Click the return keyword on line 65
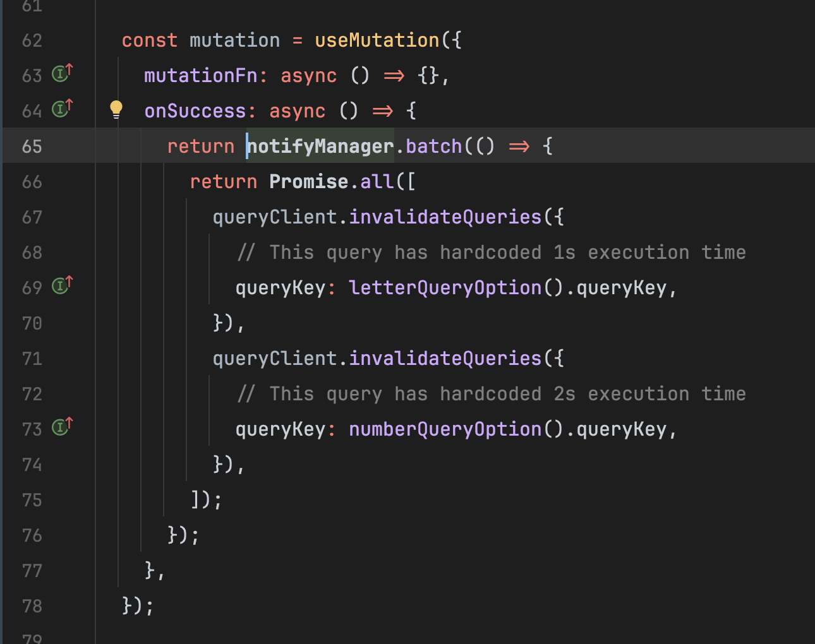Viewport: 815px width, 644px height. [x=201, y=146]
